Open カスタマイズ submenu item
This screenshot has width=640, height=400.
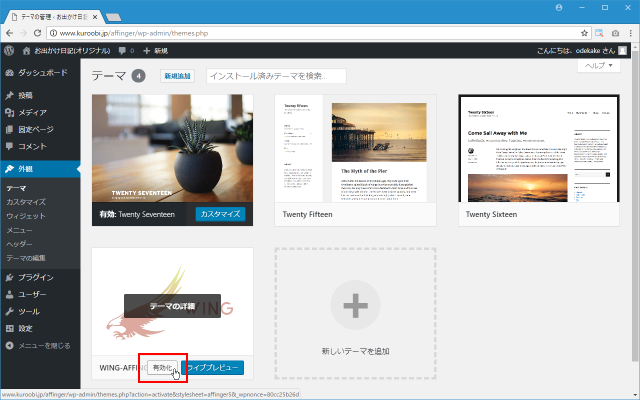(x=26, y=202)
